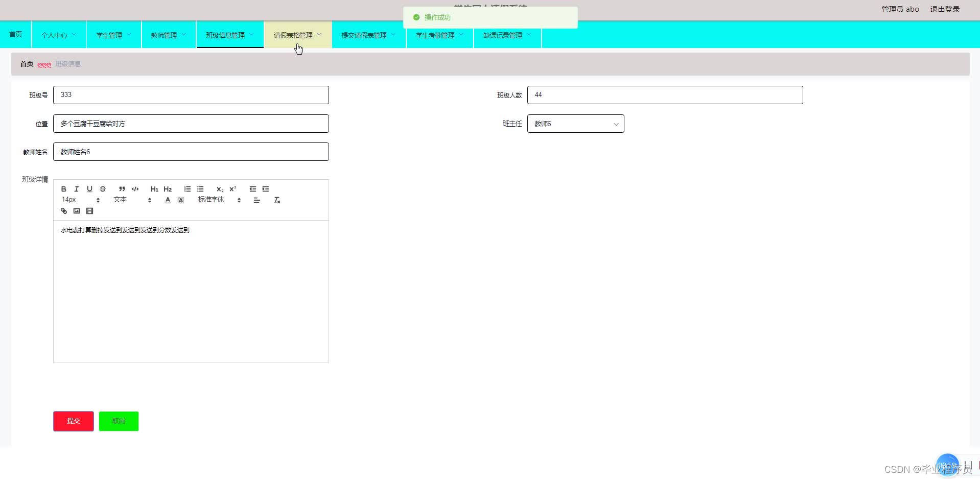Focus the 教师姓名 input field
This screenshot has width=980, height=479.
tap(191, 152)
